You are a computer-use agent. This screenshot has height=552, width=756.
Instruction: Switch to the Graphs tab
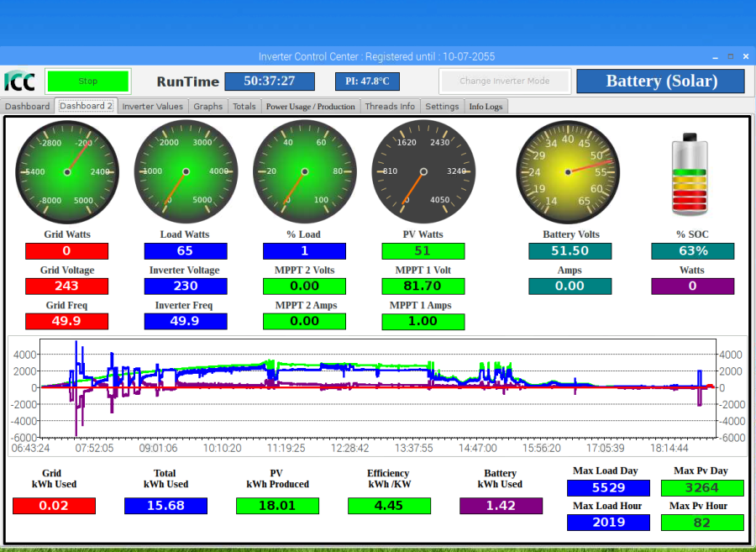click(x=207, y=107)
